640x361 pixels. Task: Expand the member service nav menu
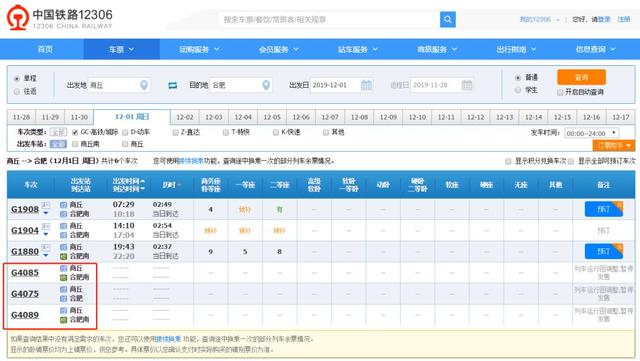278,49
